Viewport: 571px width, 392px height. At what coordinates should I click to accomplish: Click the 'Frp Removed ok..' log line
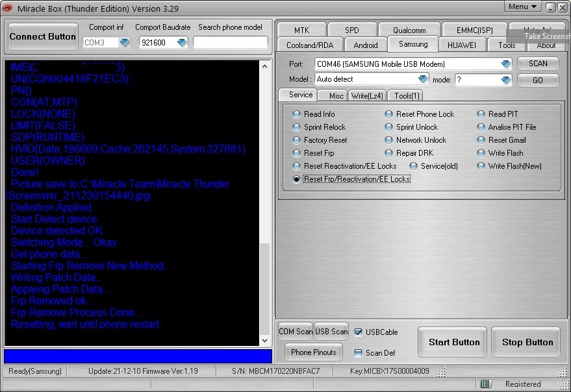51,300
